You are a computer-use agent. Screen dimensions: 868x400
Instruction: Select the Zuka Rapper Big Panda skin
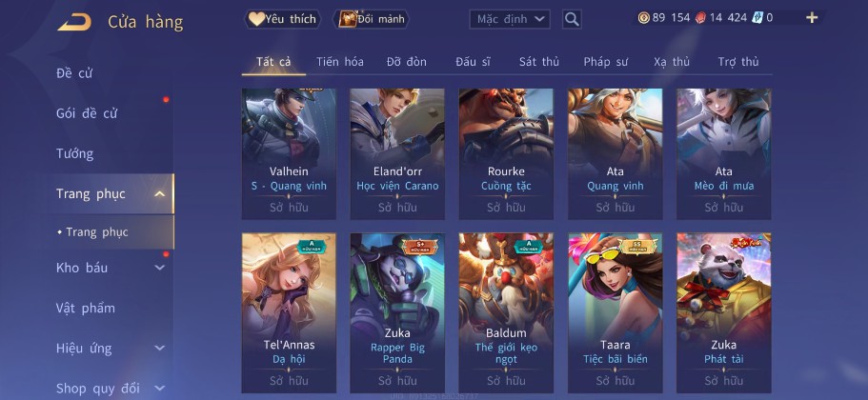pos(397,312)
